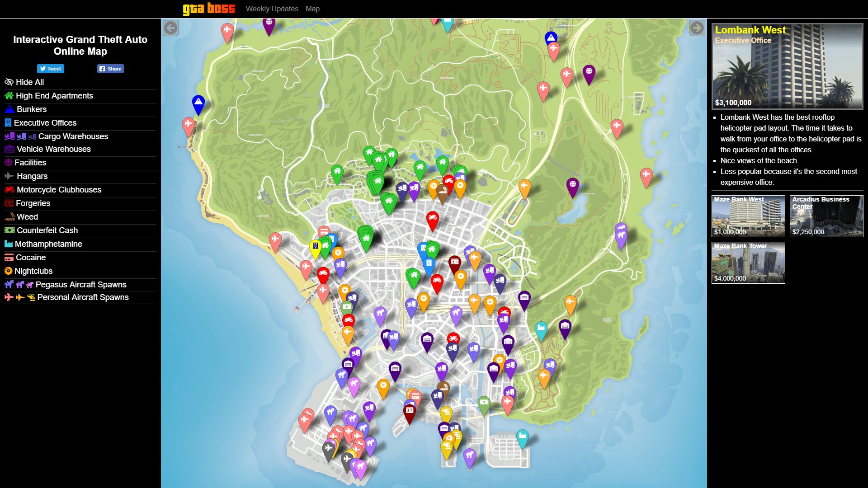Image resolution: width=868 pixels, height=488 pixels.
Task: Click the Lombank West main photo
Action: [788, 66]
